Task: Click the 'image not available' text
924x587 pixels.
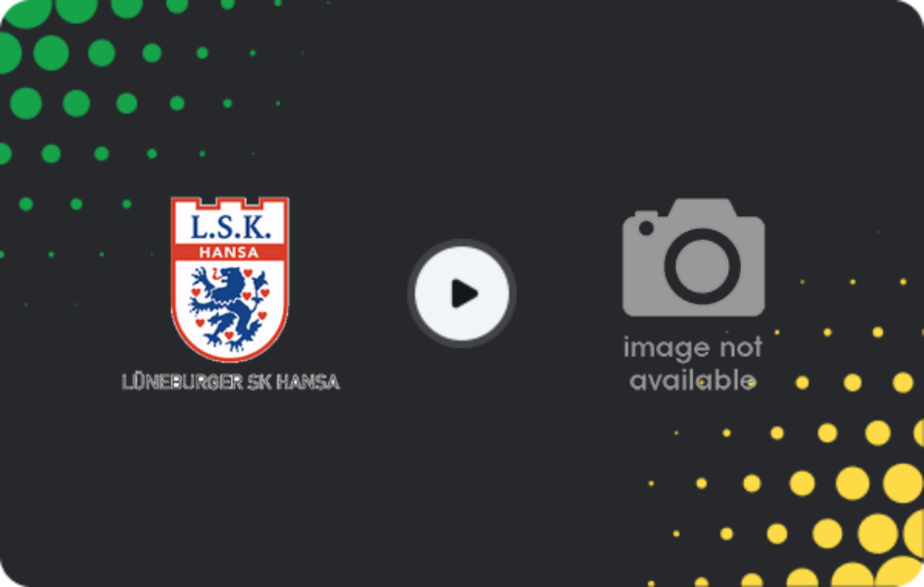Action: 693,363
